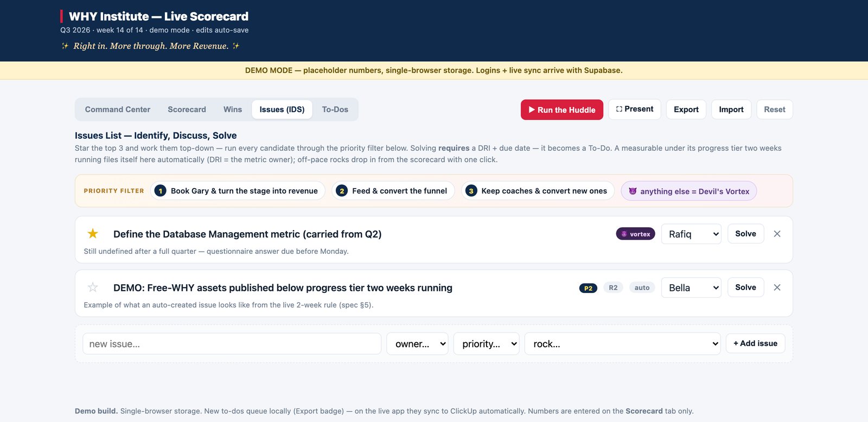The width and height of the screenshot is (868, 422).
Task: Focus the new issue text field
Action: coord(232,344)
